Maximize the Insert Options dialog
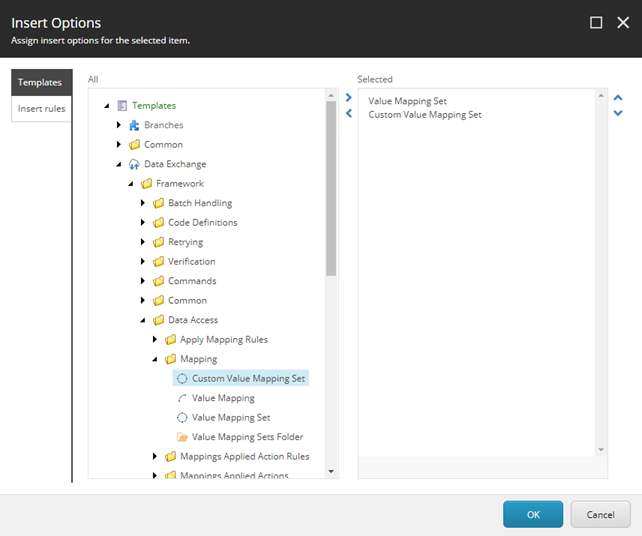Viewport: 642px width, 536px height. (x=596, y=23)
